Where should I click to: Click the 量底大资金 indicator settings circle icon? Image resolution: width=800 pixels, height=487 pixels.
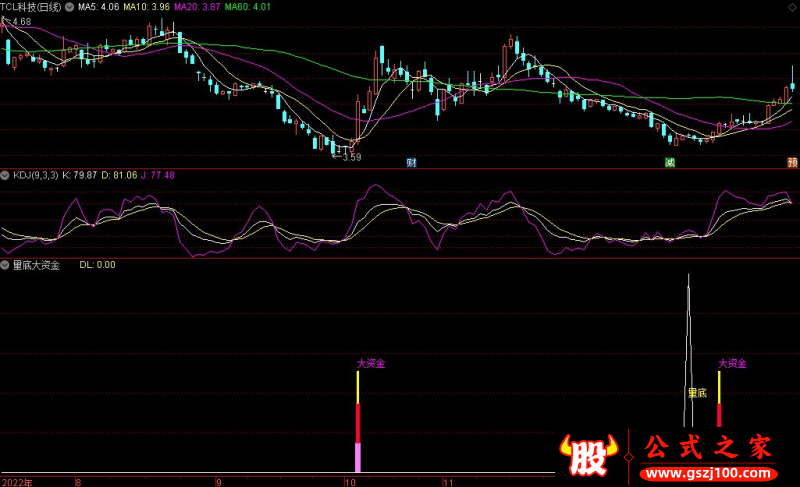[x=6, y=265]
